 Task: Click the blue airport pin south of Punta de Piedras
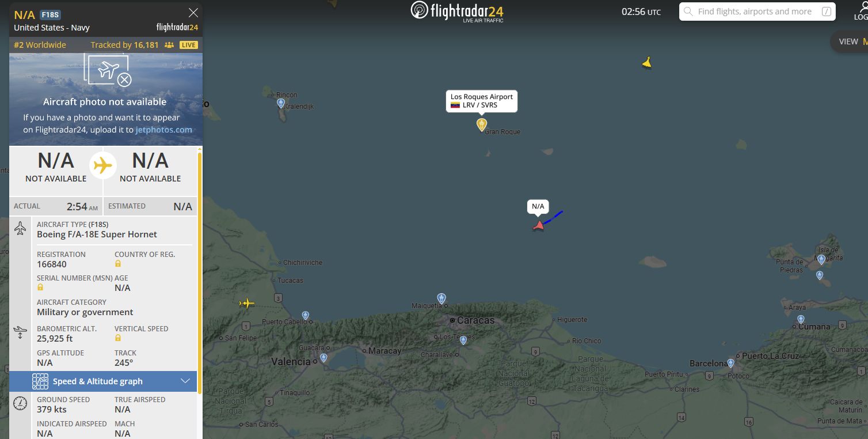click(x=820, y=275)
